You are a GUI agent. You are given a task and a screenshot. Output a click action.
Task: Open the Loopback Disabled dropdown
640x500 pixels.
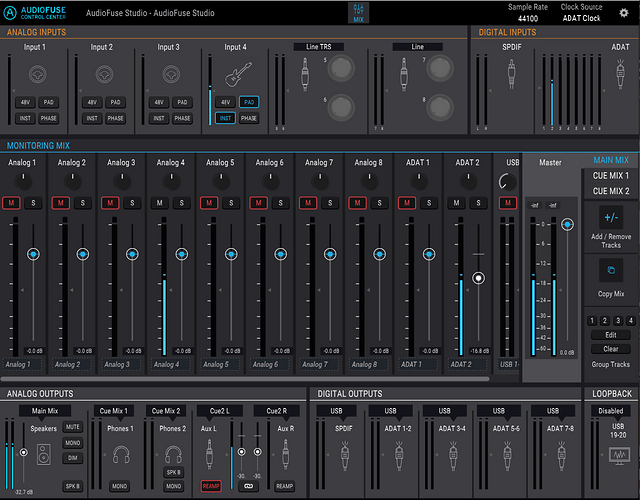pyautogui.click(x=611, y=411)
